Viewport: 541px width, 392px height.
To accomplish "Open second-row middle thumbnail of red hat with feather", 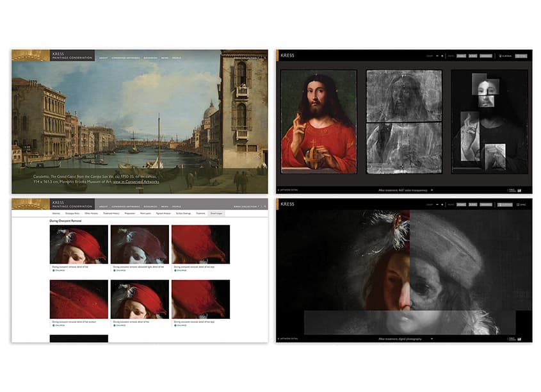I will (140, 300).
